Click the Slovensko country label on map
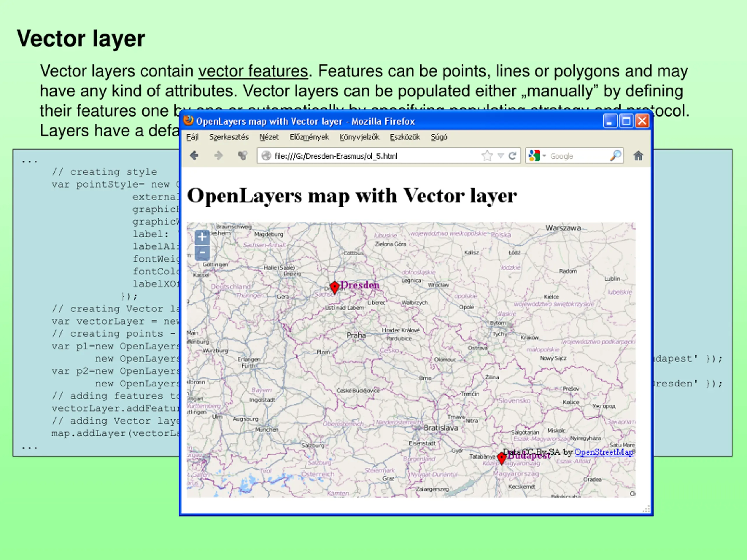 514,401
